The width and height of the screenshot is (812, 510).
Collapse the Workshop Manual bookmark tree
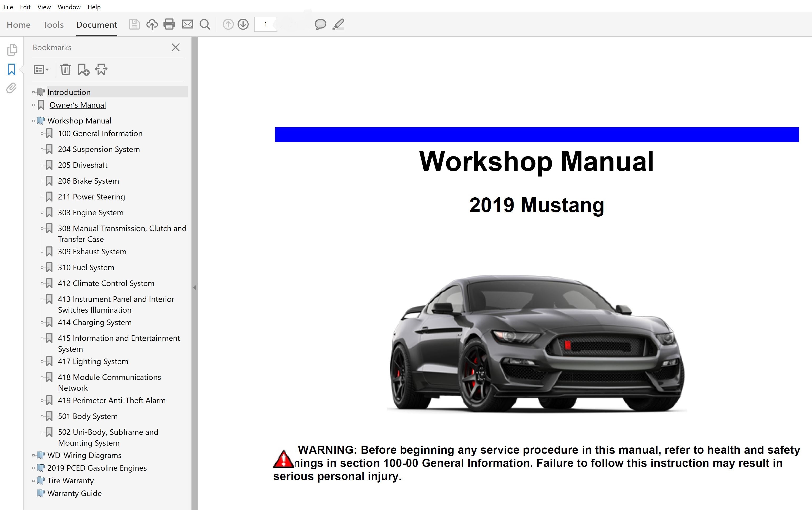point(34,121)
